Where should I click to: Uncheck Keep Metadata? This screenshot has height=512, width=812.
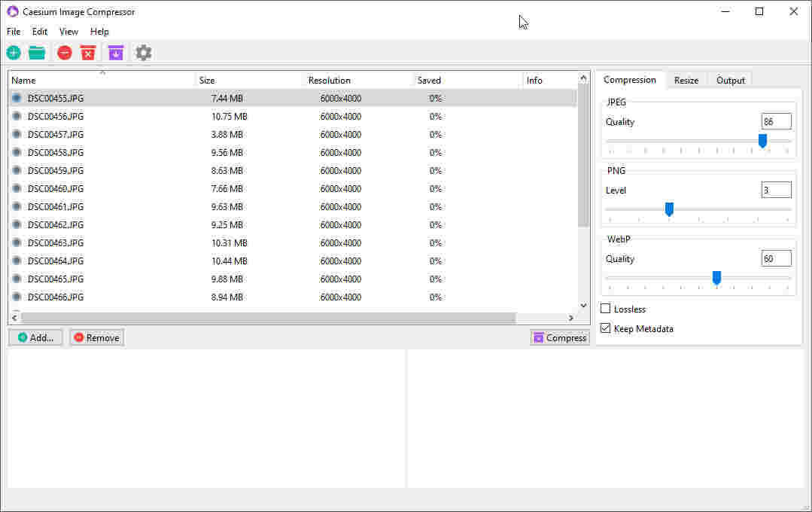click(605, 328)
